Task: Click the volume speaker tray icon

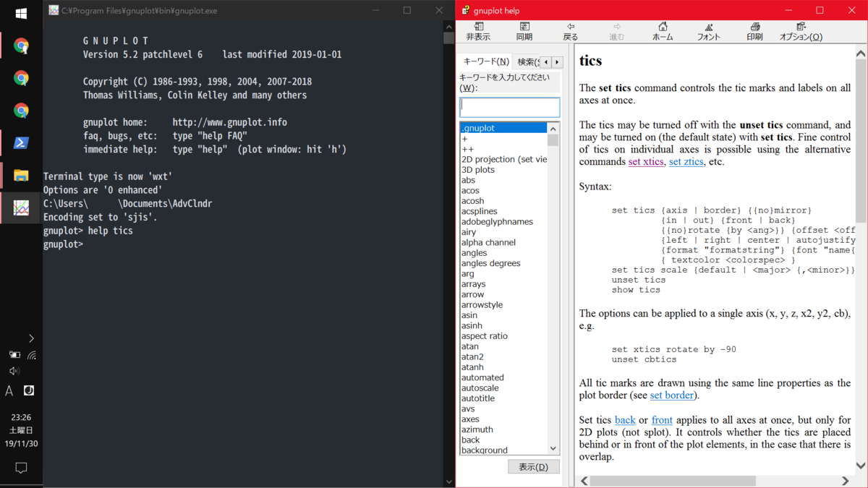Action: (14, 372)
